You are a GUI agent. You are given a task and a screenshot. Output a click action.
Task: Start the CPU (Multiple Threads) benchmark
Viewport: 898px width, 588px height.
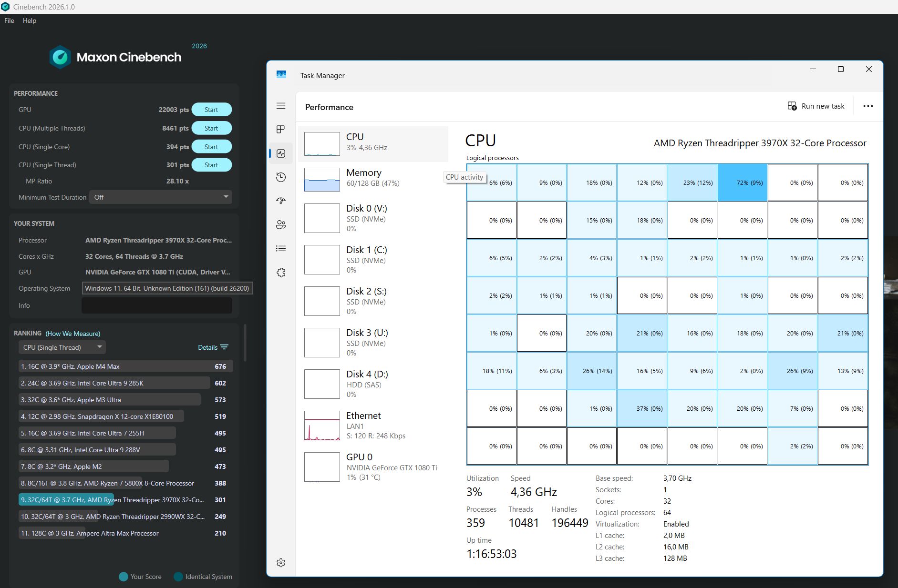tap(211, 128)
